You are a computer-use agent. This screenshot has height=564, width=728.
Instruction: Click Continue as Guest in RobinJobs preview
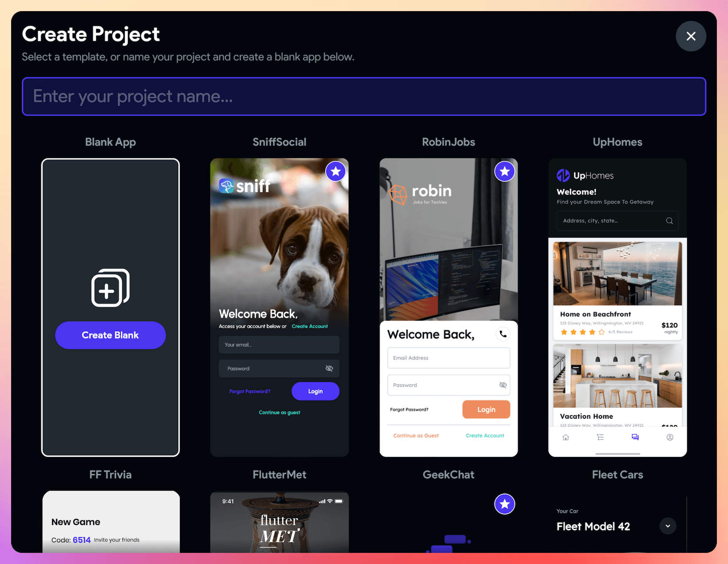[x=416, y=436]
